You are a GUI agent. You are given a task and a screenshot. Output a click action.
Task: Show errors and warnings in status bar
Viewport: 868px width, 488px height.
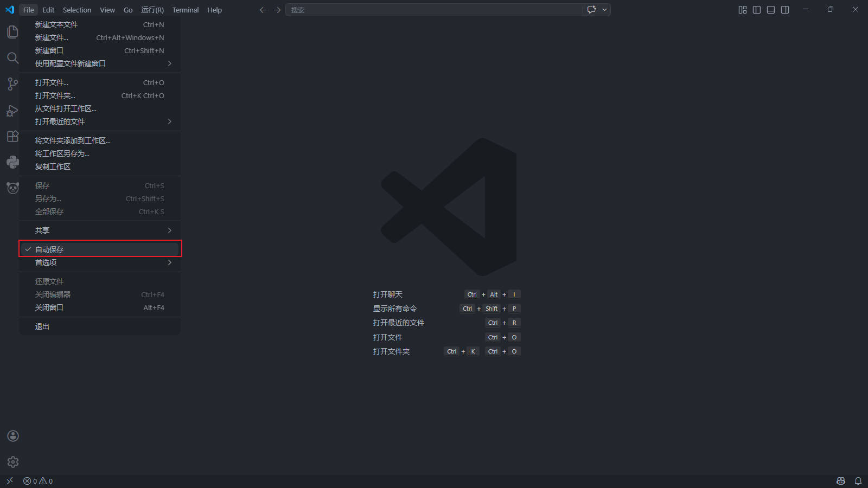point(38,481)
